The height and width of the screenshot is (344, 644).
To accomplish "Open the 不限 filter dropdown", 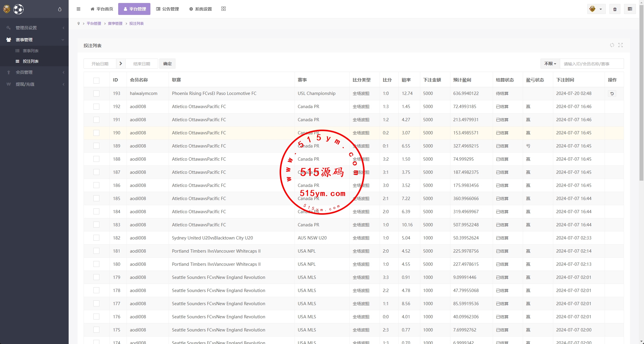I will click(550, 64).
